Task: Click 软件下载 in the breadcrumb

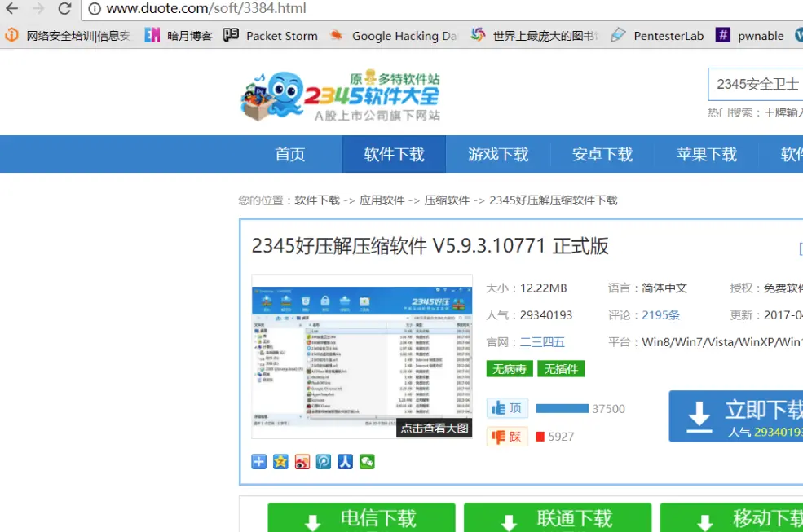Action: [317, 200]
